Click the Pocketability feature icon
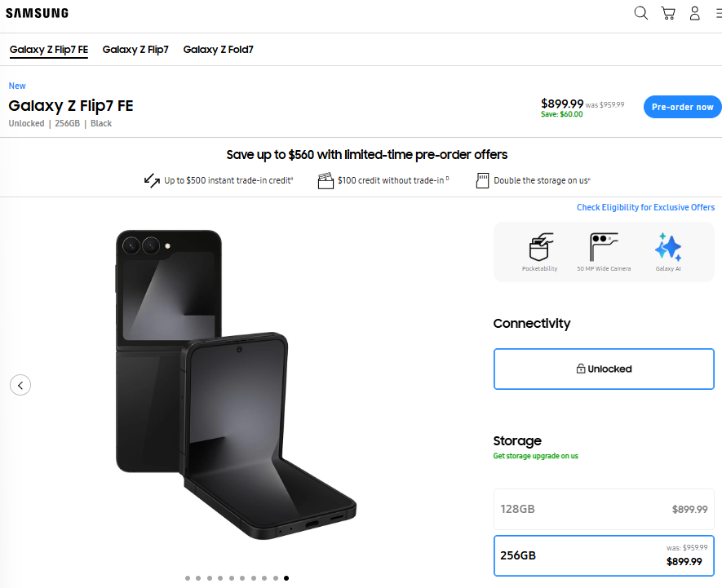The image size is (722, 588). pos(541,247)
